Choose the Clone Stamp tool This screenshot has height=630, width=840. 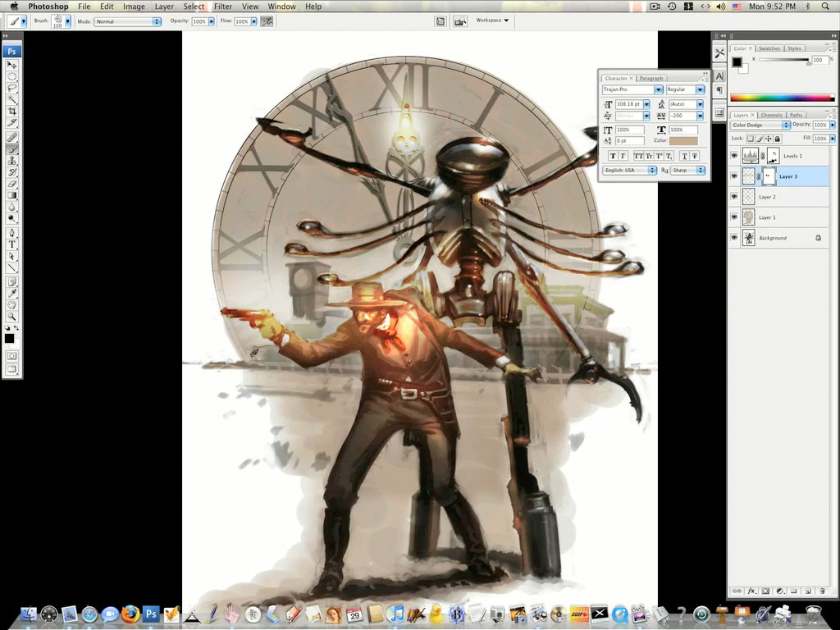pyautogui.click(x=12, y=160)
